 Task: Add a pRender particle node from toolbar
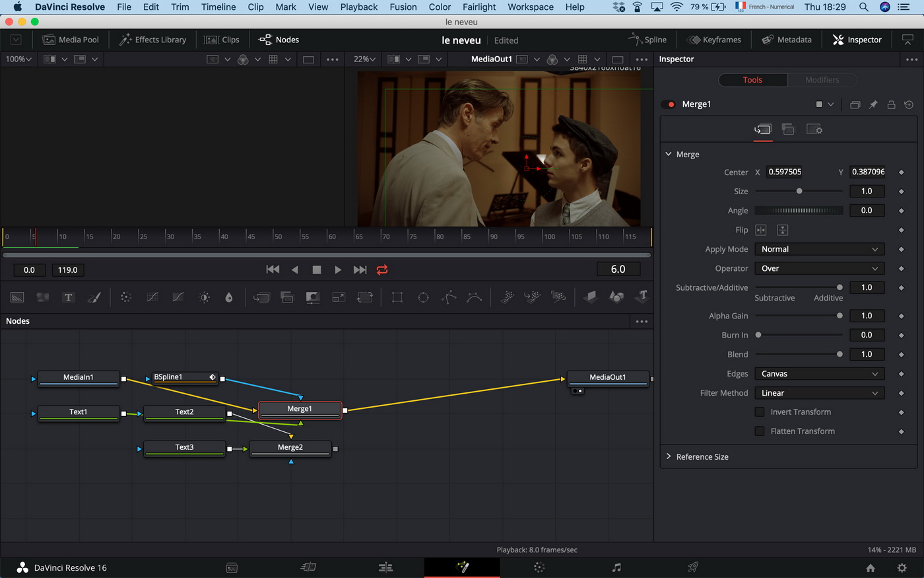pyautogui.click(x=558, y=297)
